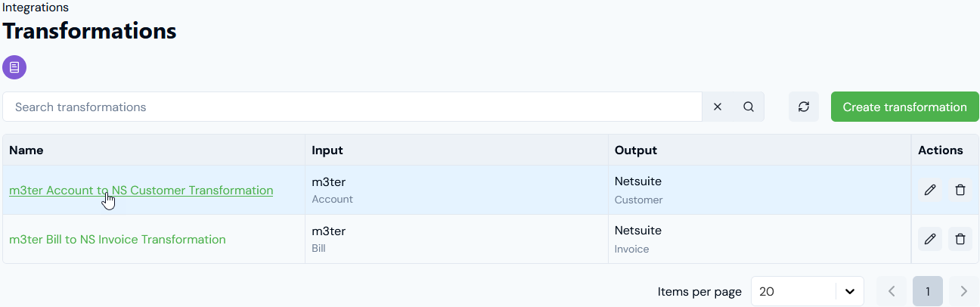Open m3ter Account to NS Customer Transformation link

[x=141, y=191]
